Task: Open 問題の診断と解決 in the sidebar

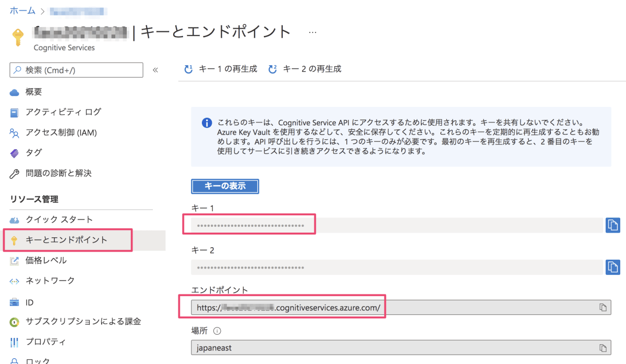Action: tap(58, 173)
